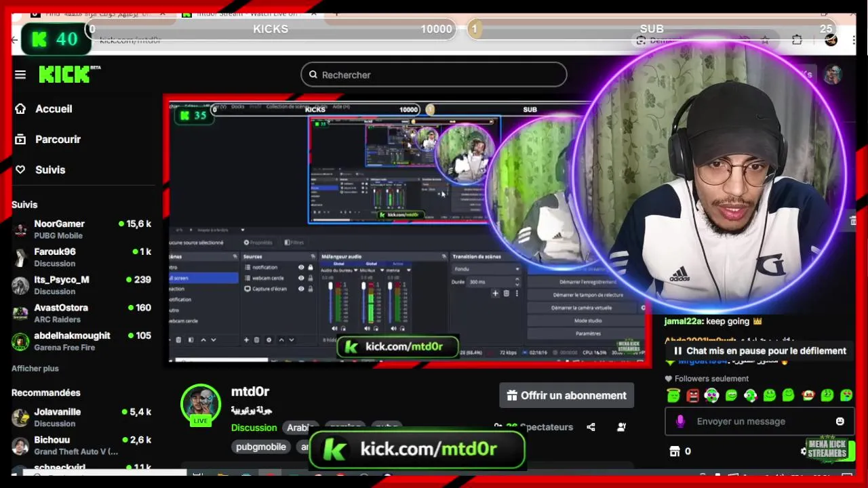Screen dimensions: 868x488
Task: Open the Fondu transition dropdown
Action: coord(487,269)
